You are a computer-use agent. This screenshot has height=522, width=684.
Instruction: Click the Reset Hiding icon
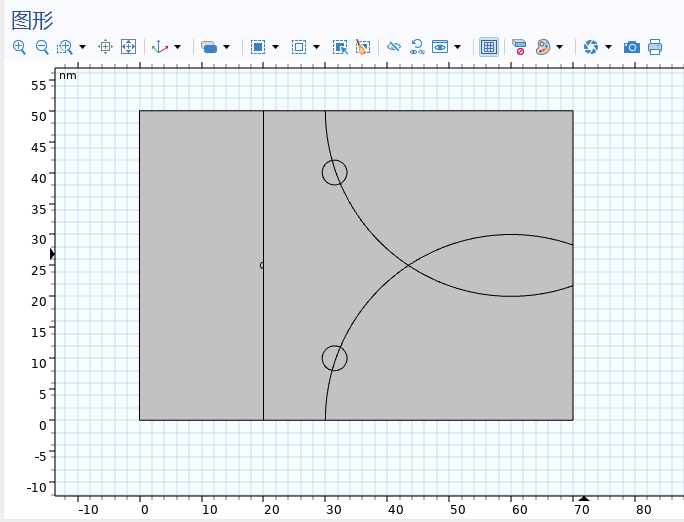coord(417,47)
